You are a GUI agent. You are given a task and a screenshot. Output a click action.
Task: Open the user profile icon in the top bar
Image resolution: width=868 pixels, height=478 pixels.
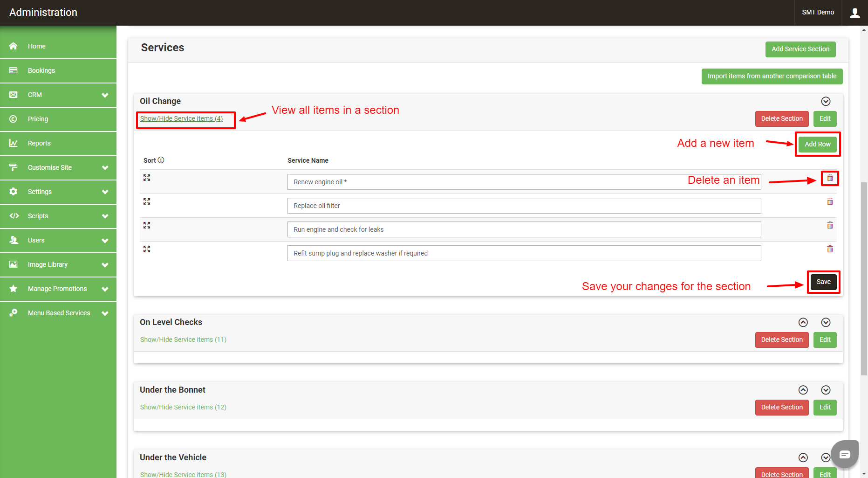[854, 13]
